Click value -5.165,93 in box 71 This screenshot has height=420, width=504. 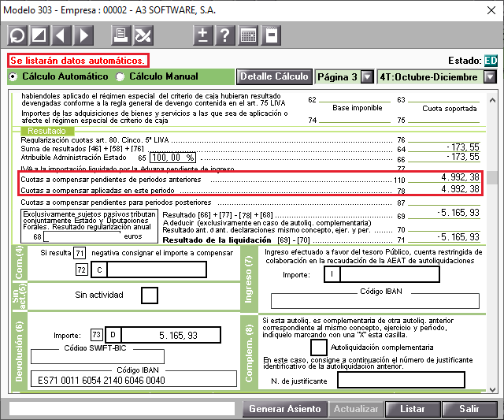tap(458, 236)
